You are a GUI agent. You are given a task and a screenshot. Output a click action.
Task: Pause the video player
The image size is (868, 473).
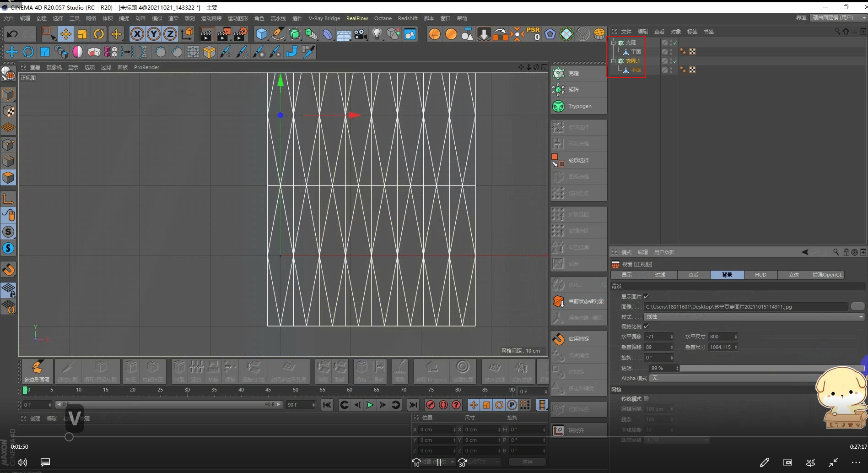pos(439,462)
